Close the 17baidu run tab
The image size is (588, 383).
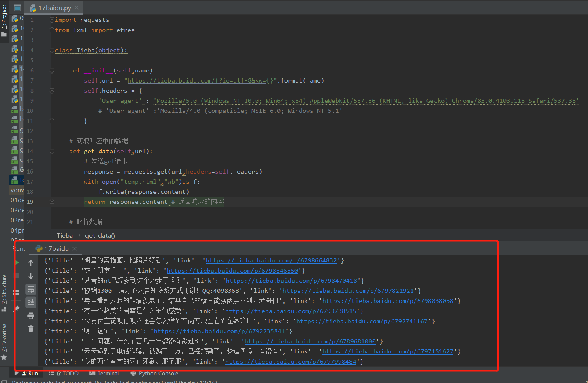click(75, 249)
